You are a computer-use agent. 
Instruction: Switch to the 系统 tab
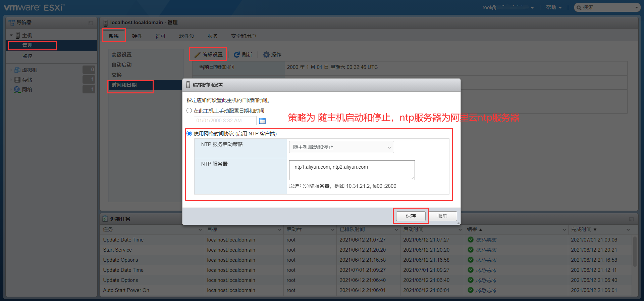[114, 36]
